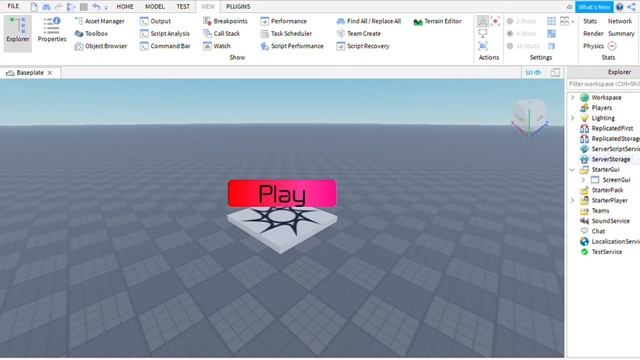Open the Toolbox window

click(91, 33)
